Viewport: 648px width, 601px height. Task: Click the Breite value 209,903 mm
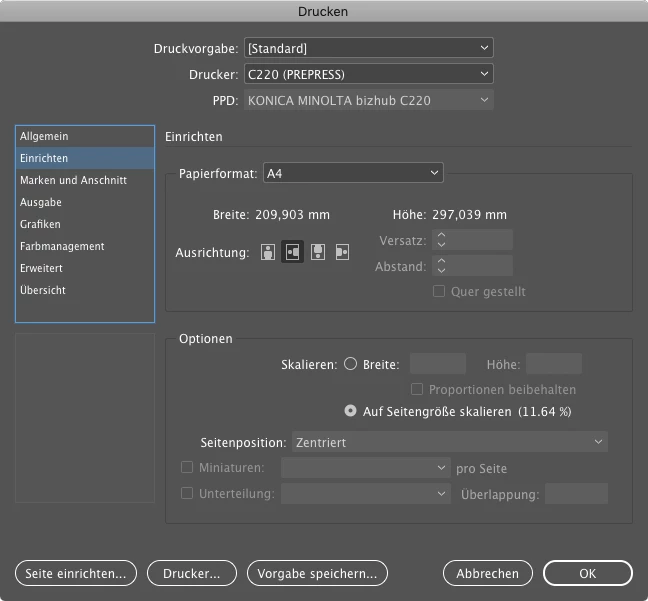pyautogui.click(x=292, y=215)
